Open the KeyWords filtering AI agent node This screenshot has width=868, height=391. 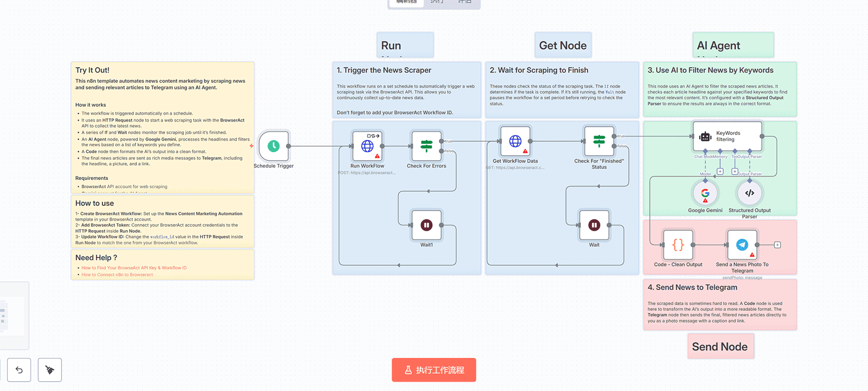[x=727, y=137]
